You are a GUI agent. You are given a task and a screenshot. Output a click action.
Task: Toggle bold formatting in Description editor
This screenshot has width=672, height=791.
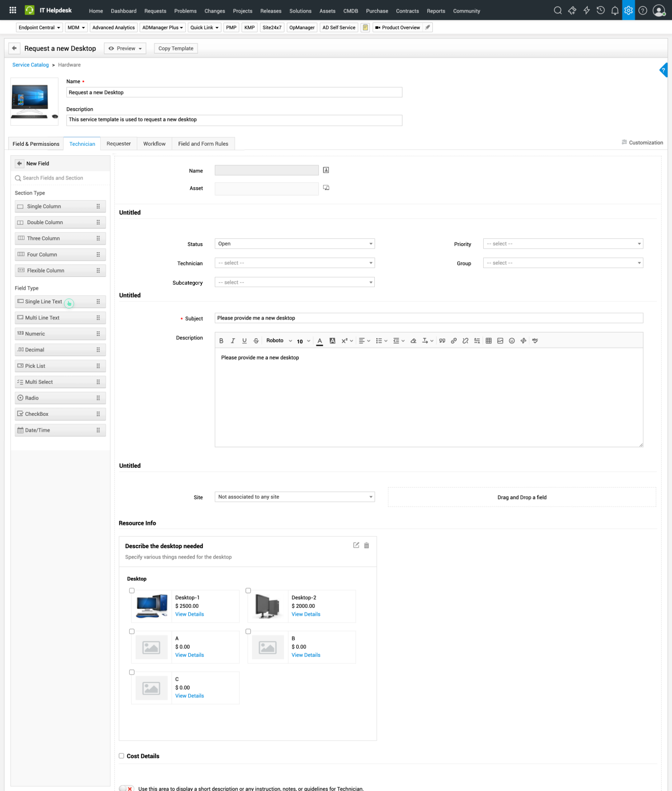pos(221,341)
